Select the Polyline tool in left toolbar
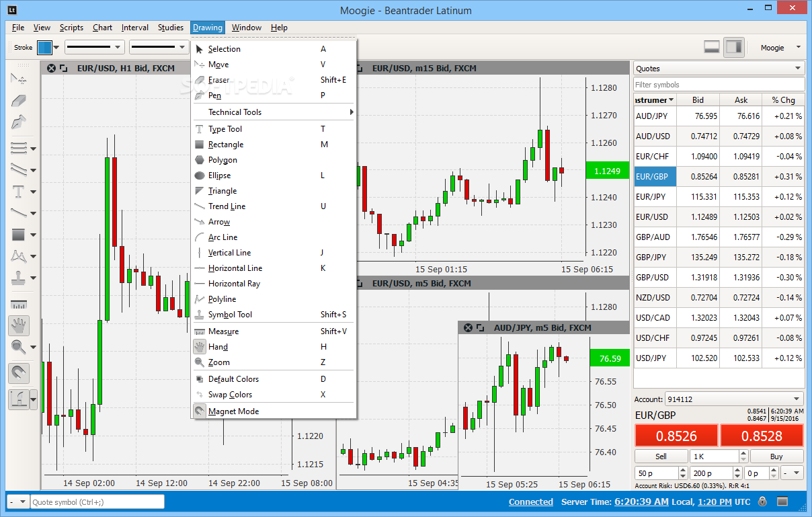This screenshot has width=812, height=517. (19, 256)
